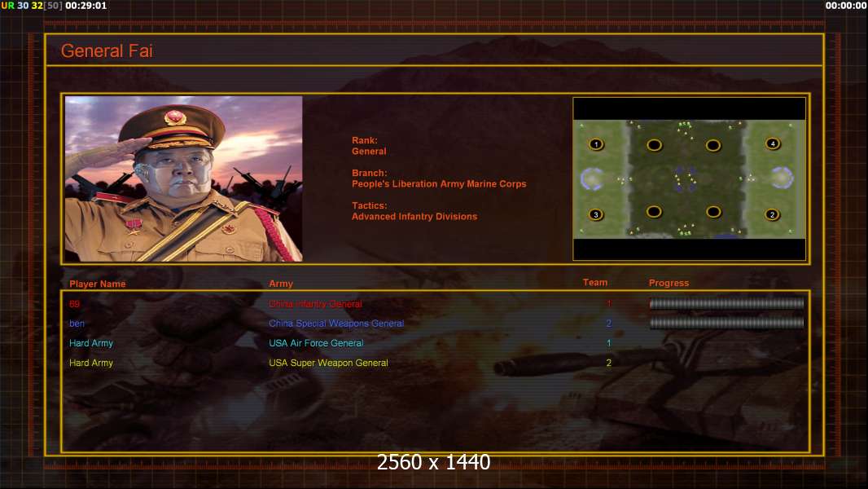The image size is (868, 489).
Task: Click USA Air Force General entry
Action: [x=316, y=343]
